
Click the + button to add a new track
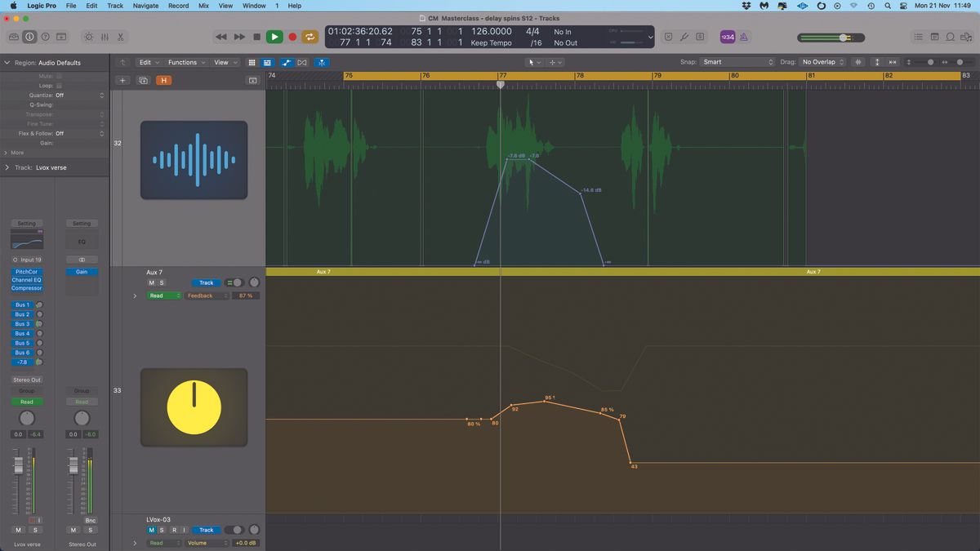[122, 80]
